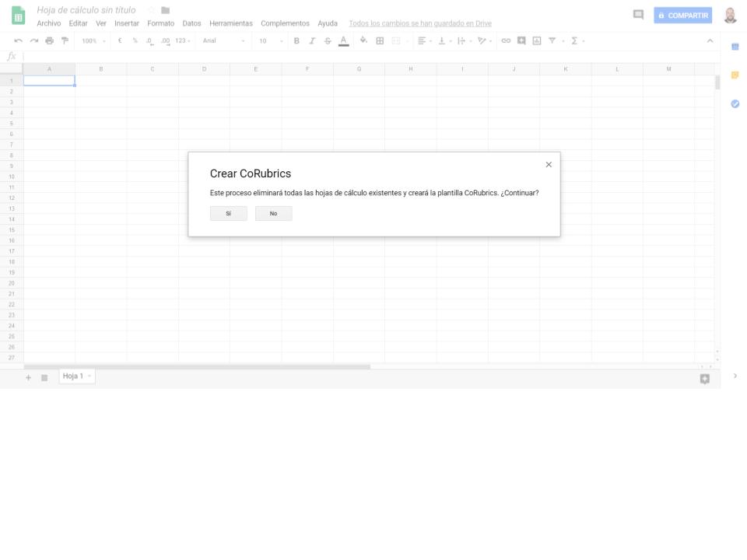
Task: Open the Hoja 1 tab dropdown arrow
Action: (x=89, y=376)
